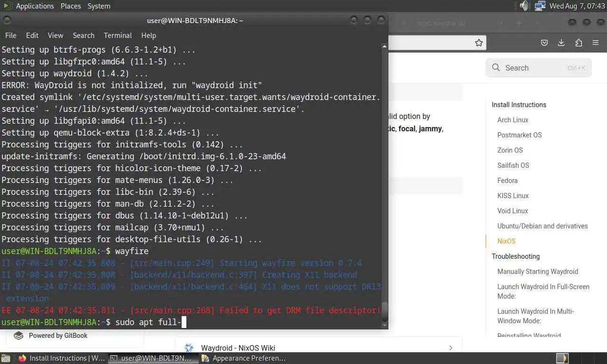Viewport: 607px width, 364px height.
Task: Click the terminal title user@WIN-BDLT9NMHJ8A
Action: click(x=195, y=20)
